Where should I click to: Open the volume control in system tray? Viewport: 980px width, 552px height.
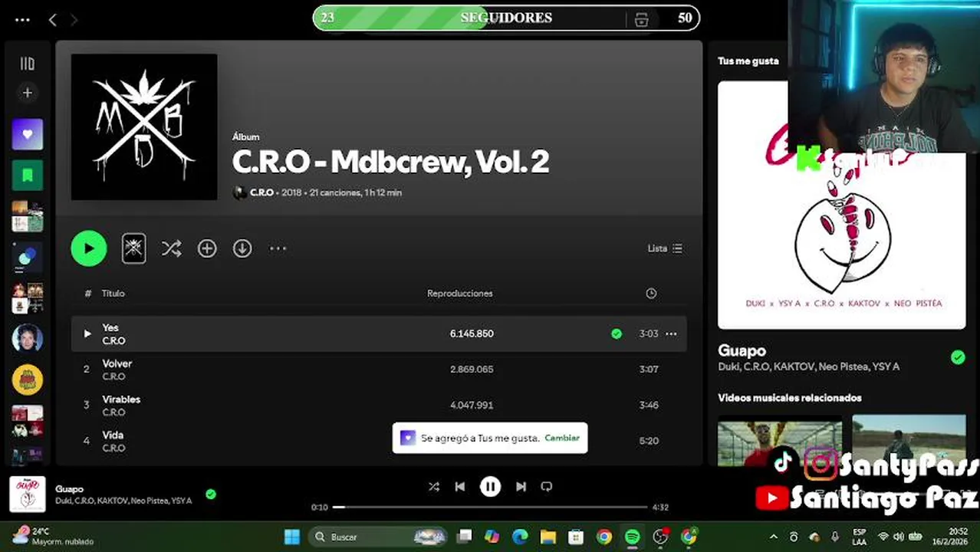[x=898, y=537]
